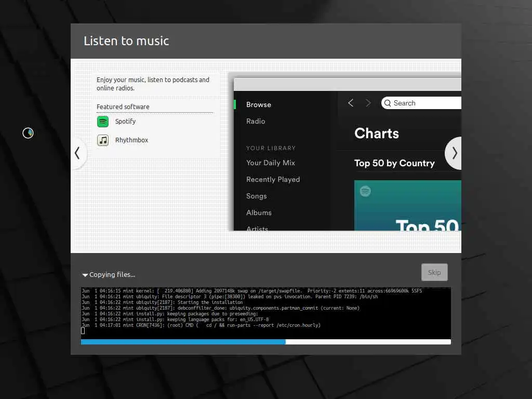Screen dimensions: 532x399
Task: Click the circular busy cursor indicator
Action: coord(28,133)
